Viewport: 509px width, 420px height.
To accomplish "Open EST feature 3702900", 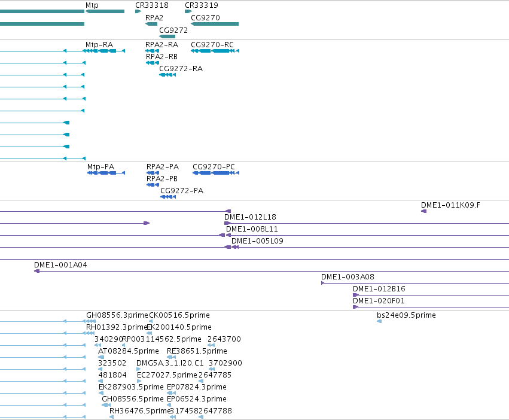I will coord(212,369).
